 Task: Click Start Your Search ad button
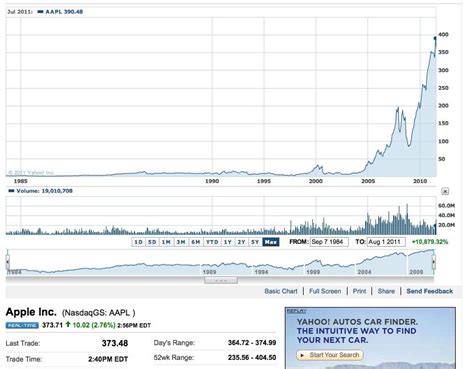(330, 355)
